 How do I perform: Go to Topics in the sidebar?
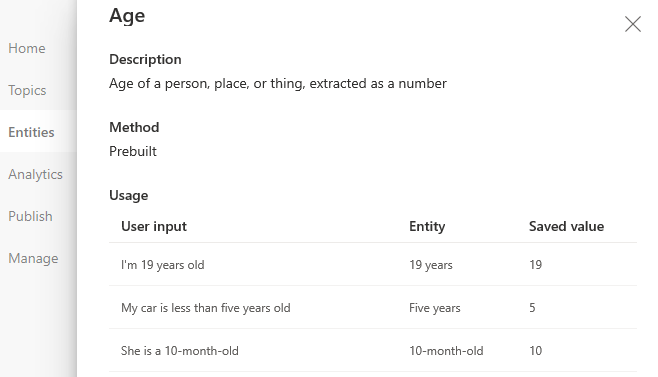click(27, 90)
